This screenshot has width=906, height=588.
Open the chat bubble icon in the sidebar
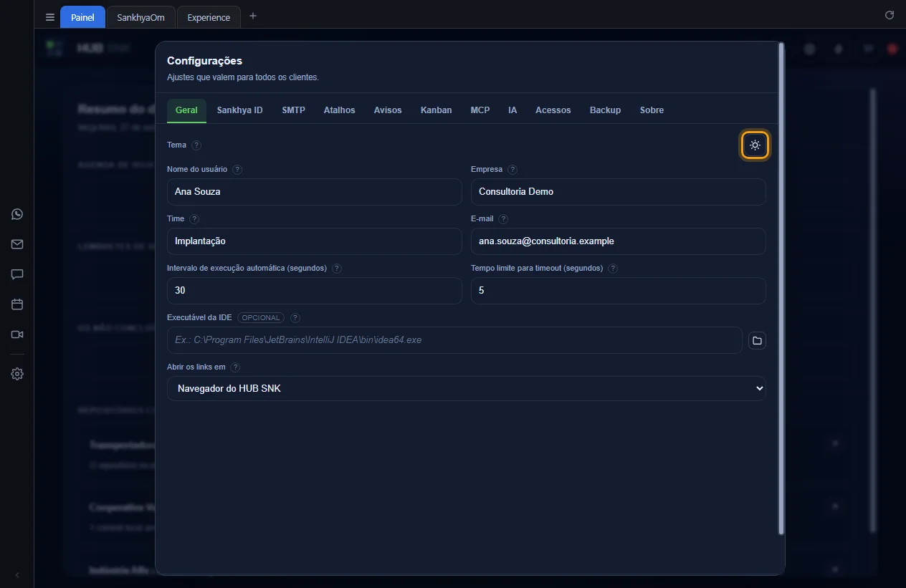pos(17,274)
